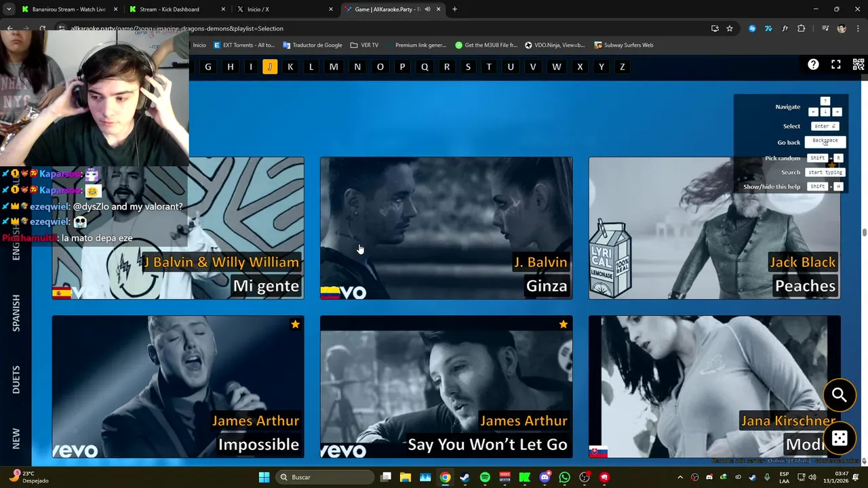Open the Shazam extension icon
868x488 pixels.
click(752, 28)
